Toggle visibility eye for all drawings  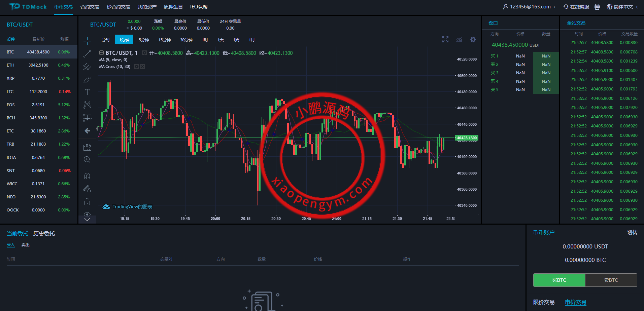(x=87, y=214)
